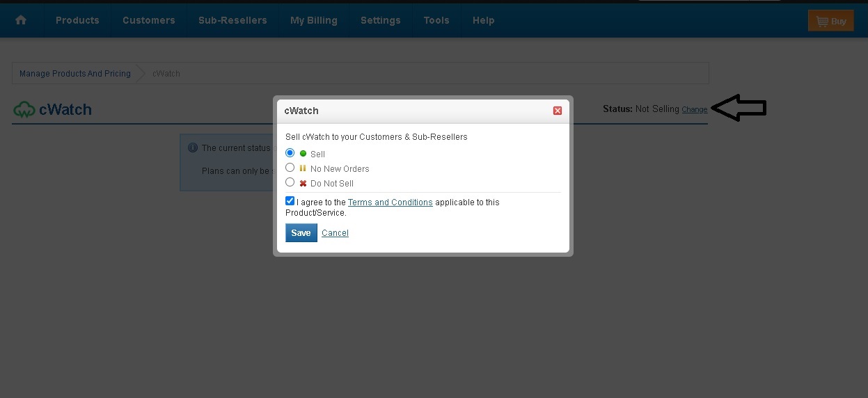868x398 pixels.
Task: Click the yellow pause No New Orders icon
Action: pyautogui.click(x=303, y=168)
